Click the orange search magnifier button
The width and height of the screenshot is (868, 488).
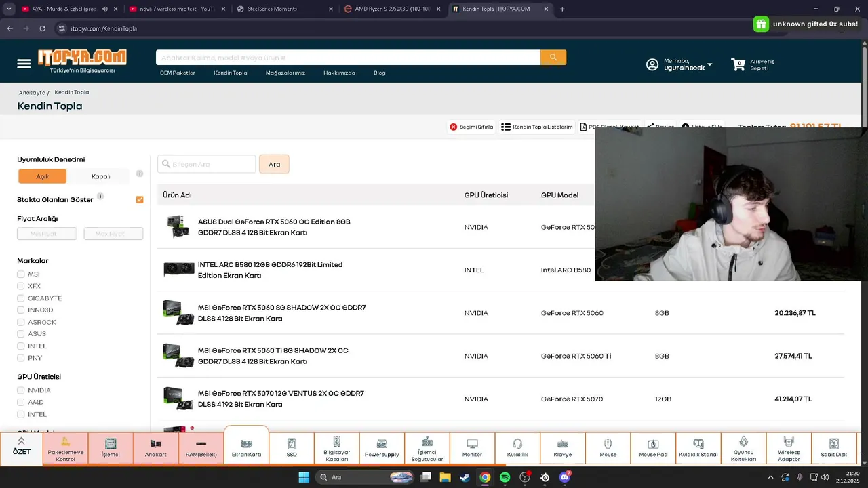coord(553,58)
